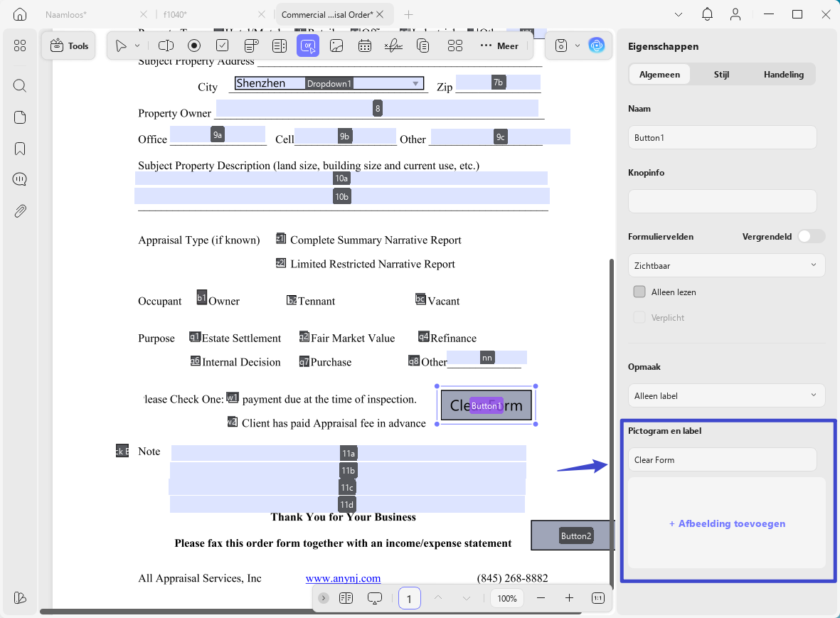
Task: Click Afbeelding toevoegen to add image
Action: point(727,523)
